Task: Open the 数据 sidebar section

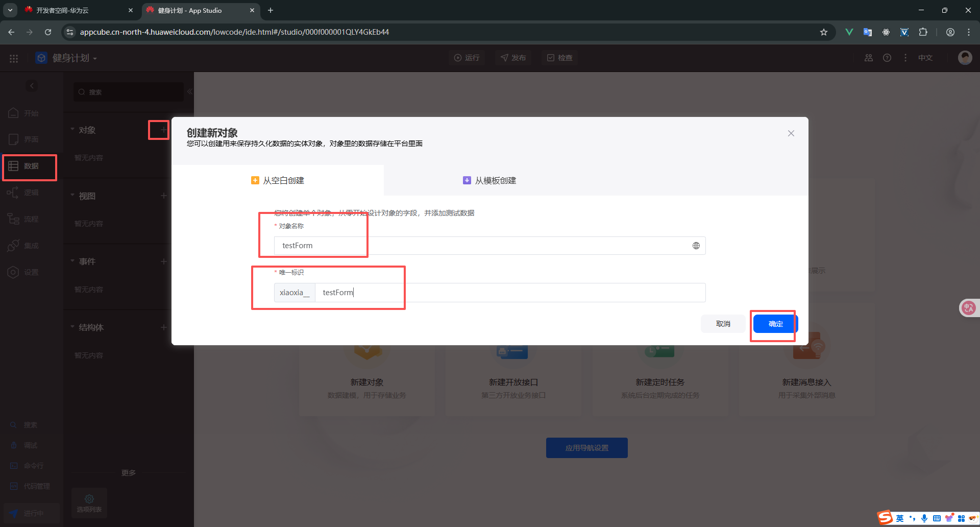Action: [x=30, y=166]
